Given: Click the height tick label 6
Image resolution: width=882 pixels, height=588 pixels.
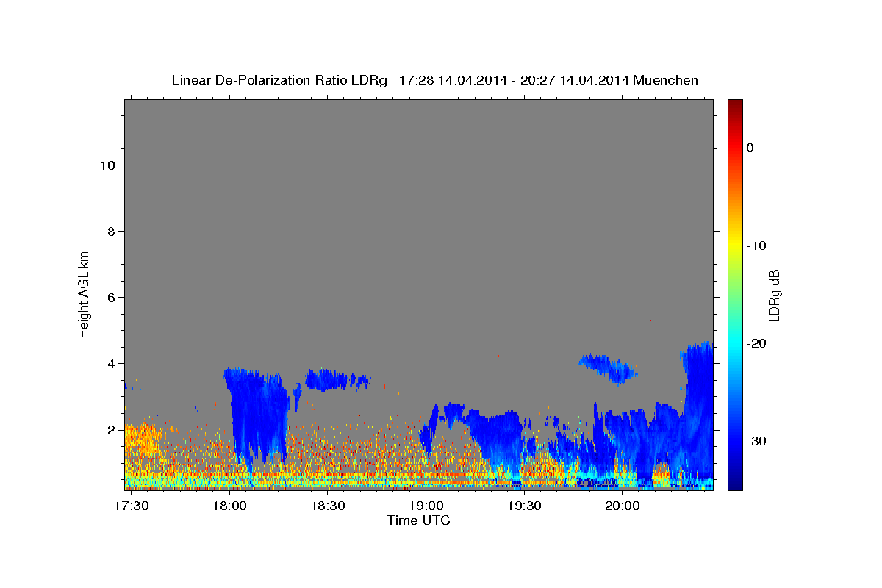Looking at the screenshot, I should [x=111, y=297].
